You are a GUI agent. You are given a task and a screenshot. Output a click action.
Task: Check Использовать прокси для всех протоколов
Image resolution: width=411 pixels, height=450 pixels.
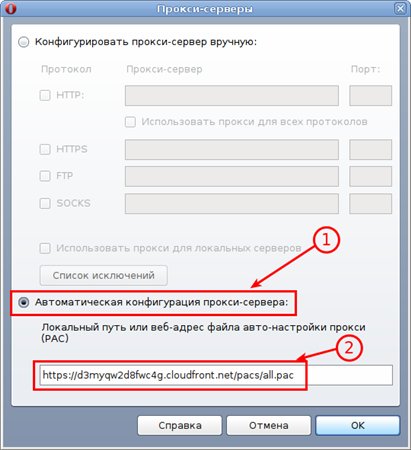(x=130, y=122)
